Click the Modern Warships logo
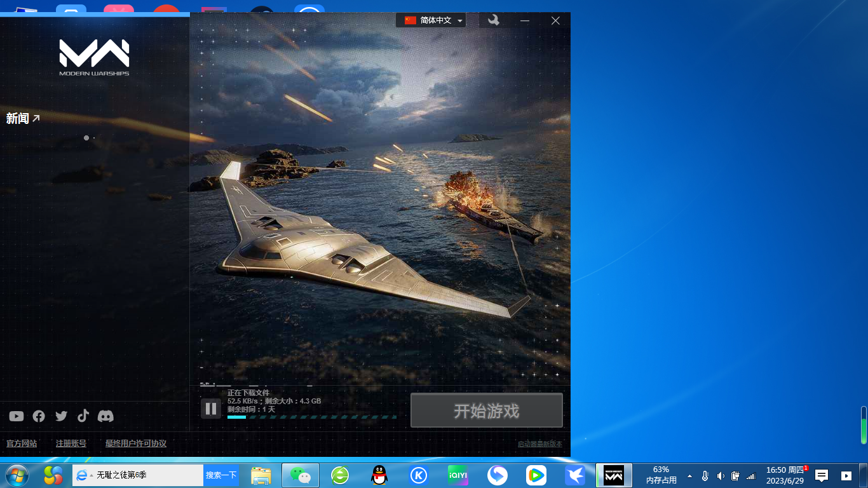Screen dimensions: 868x488 coord(94,57)
